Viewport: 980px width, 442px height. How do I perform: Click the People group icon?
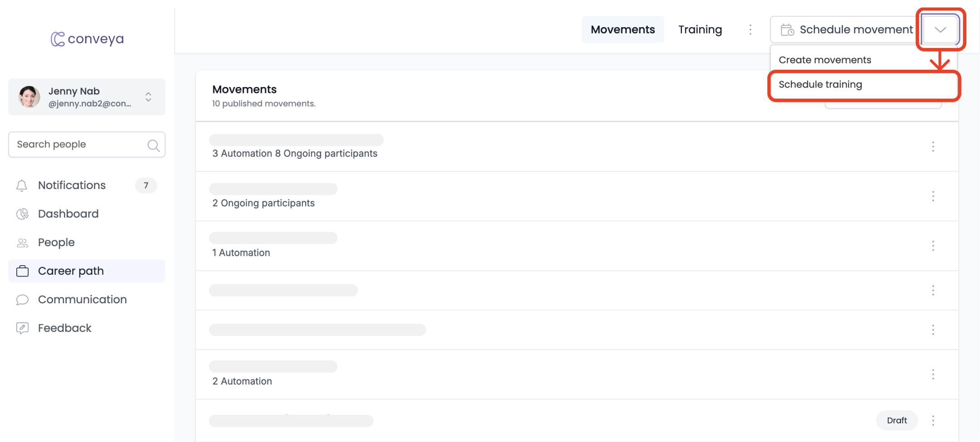point(22,243)
